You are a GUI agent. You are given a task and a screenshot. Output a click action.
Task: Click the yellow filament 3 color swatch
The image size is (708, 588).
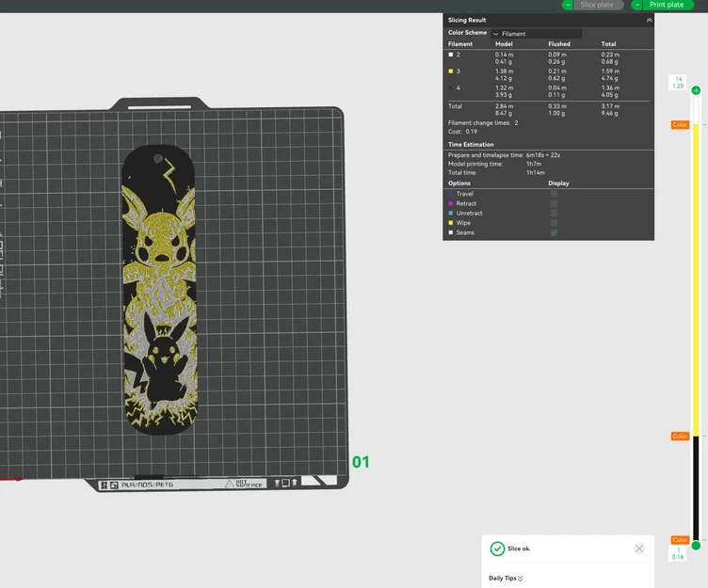pyautogui.click(x=451, y=72)
